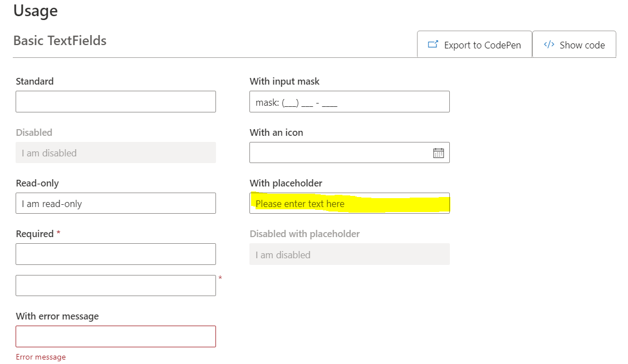
Task: Click the 'Usage' heading
Action: (36, 11)
